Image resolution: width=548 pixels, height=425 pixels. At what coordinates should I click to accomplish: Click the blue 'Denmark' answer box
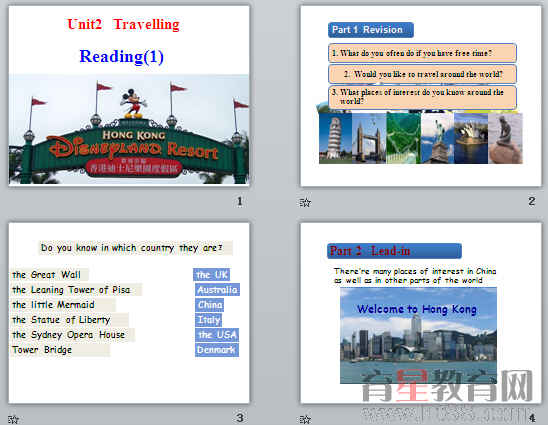click(x=217, y=350)
